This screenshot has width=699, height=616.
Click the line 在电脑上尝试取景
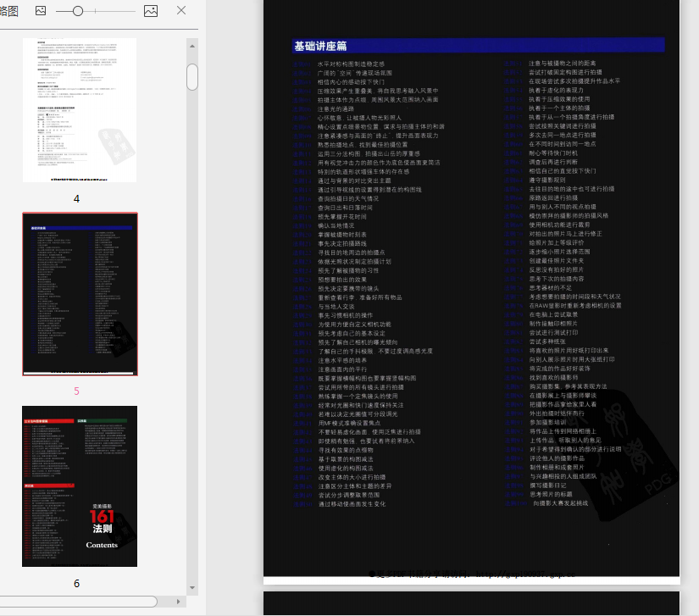pyautogui.click(x=553, y=314)
